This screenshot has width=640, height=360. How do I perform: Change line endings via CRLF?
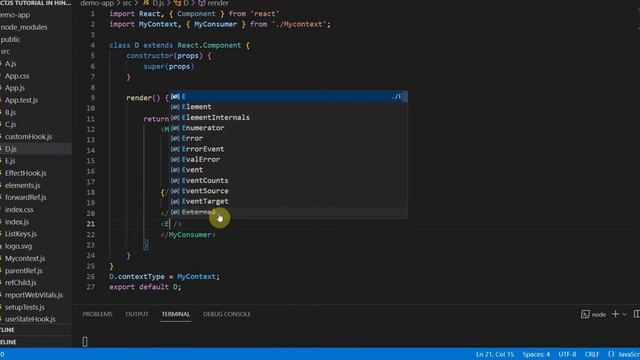[592, 354]
